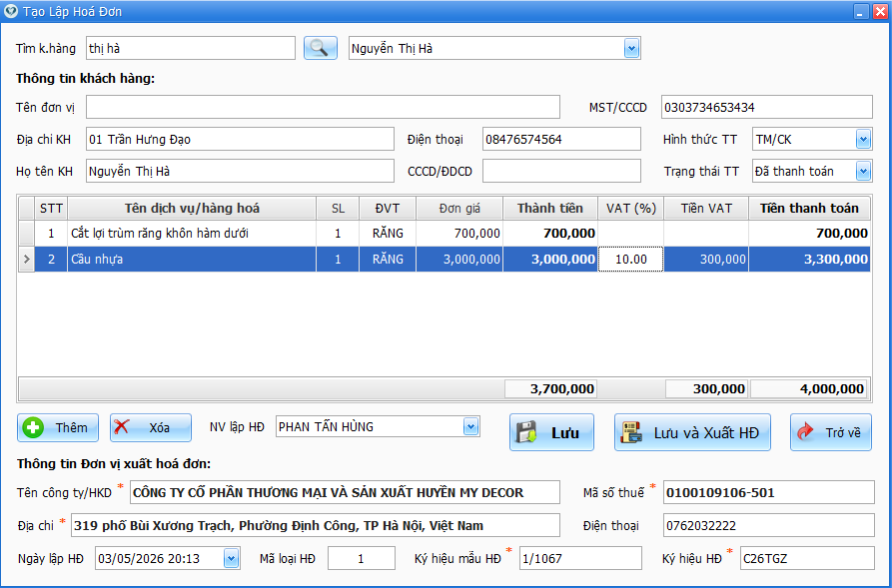This screenshot has width=892, height=588.
Task: Minimize the Tạo Lập Hoá Đơn window
Action: (x=861, y=11)
